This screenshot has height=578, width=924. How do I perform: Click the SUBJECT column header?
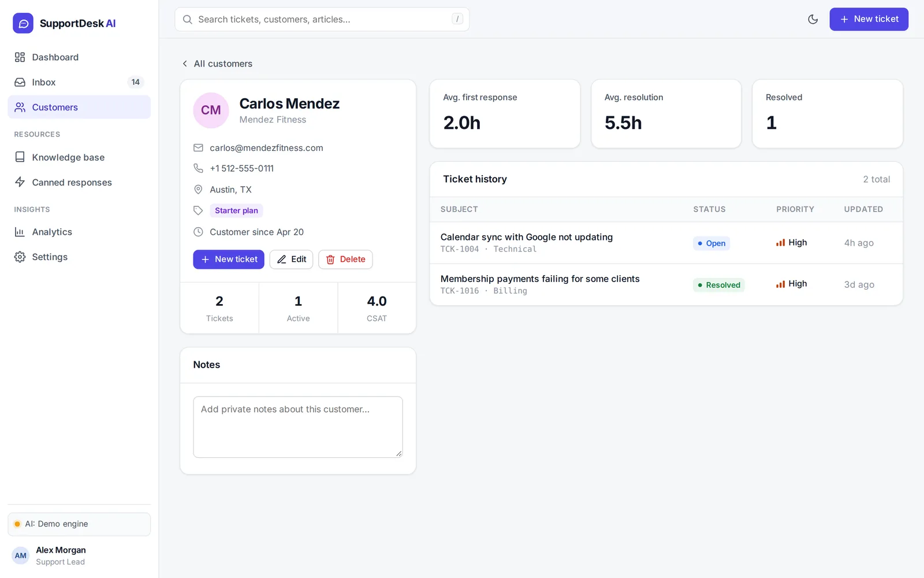(x=459, y=209)
